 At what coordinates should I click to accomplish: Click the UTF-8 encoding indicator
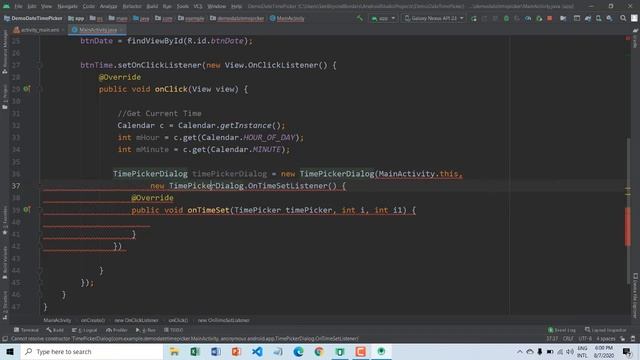584,339
